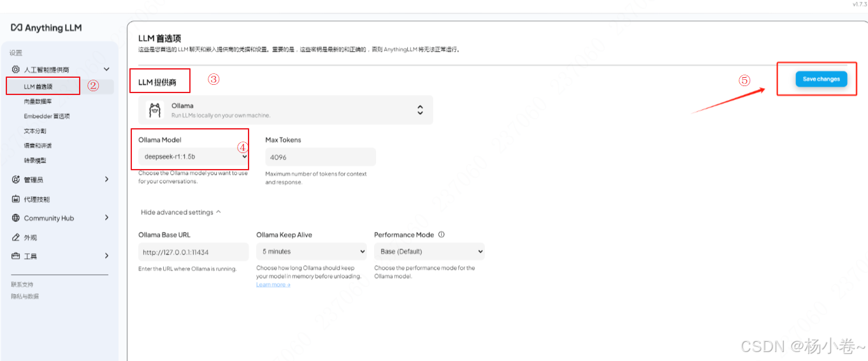868x361 pixels.
Task: Collapse Hide advanced settings
Action: (x=181, y=212)
